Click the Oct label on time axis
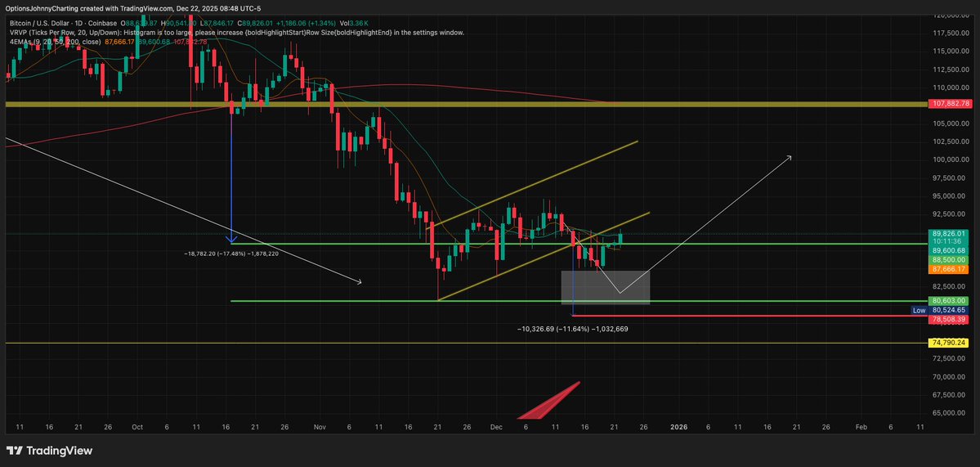This screenshot has height=467, width=980. (136, 427)
